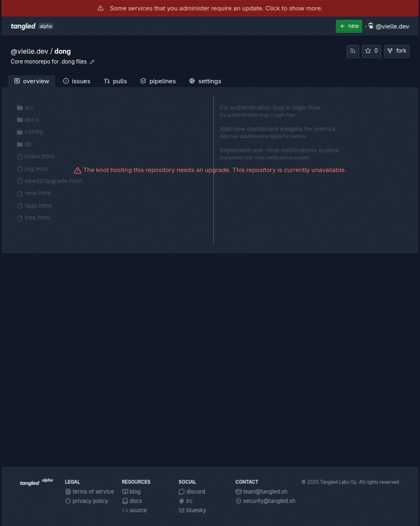420x526 pixels.
Task: Fork the repository with the fork button
Action: click(397, 52)
